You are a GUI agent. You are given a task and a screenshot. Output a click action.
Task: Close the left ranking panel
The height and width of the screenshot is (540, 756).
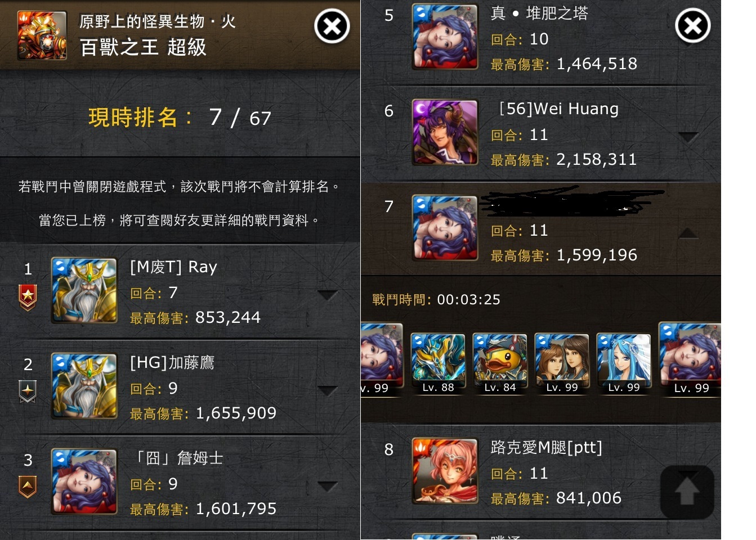pos(332,26)
